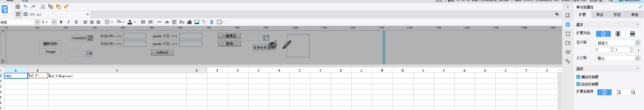The width and height of the screenshot is (644, 110).
Task: Insert an image via picture icon
Action: [x=197, y=22]
